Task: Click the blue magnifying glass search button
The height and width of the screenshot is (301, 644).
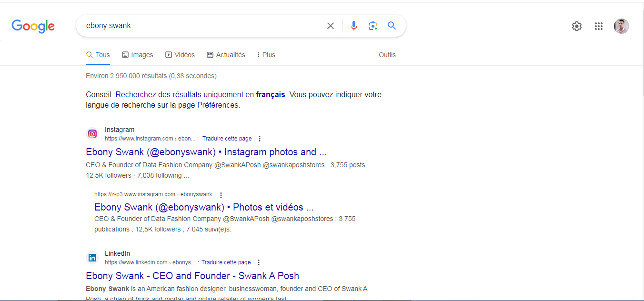Action: [392, 26]
